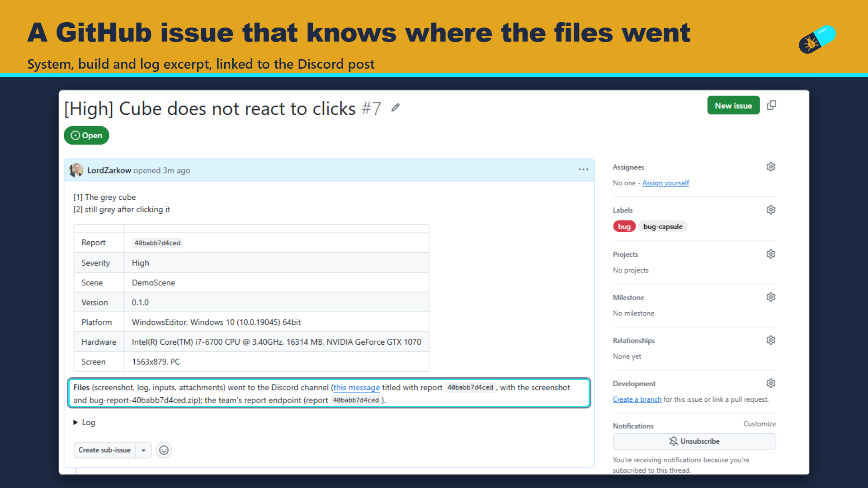Click the 'No milestone' text
Image resolution: width=868 pixels, height=488 pixels.
(x=633, y=313)
